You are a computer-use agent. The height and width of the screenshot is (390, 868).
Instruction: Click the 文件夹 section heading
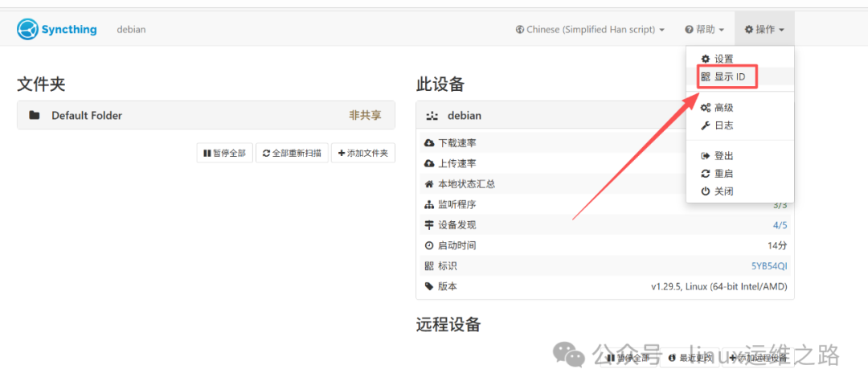41,84
